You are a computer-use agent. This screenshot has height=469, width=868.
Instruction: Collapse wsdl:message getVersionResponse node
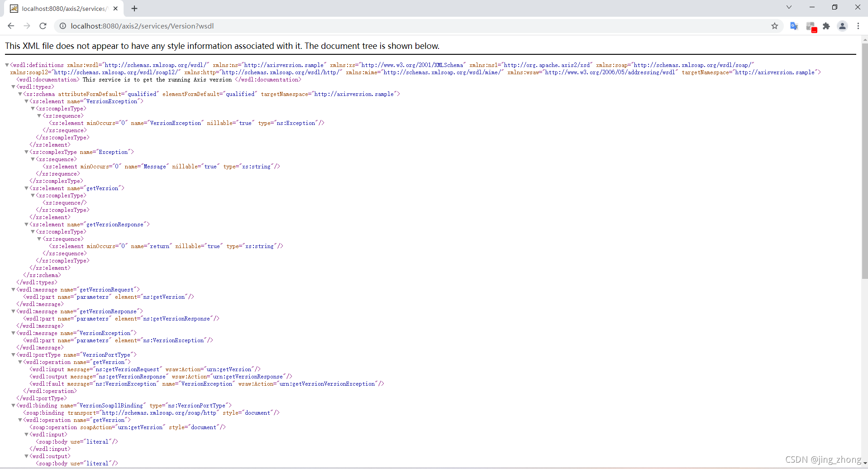tap(13, 311)
